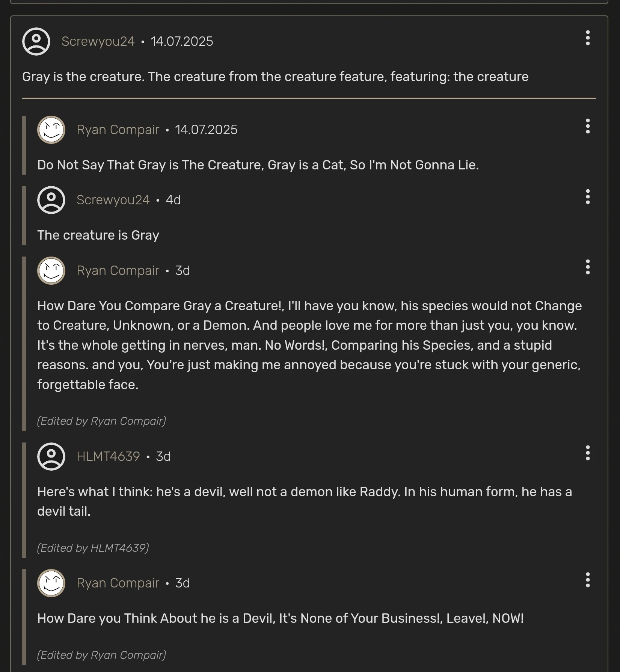The height and width of the screenshot is (672, 620).
Task: Click Screwyou24's avatar on the original post
Action: click(36, 41)
